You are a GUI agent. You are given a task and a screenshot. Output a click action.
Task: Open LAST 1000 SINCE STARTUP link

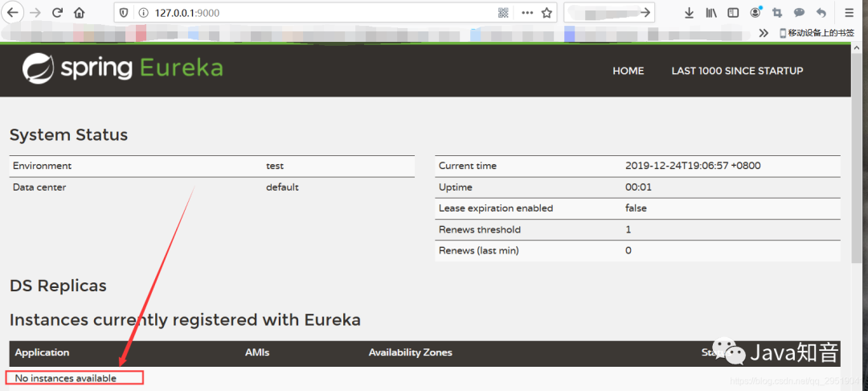(737, 71)
